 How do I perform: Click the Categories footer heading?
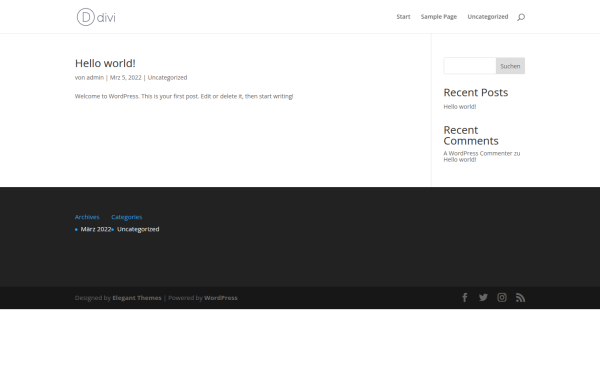pos(127,217)
